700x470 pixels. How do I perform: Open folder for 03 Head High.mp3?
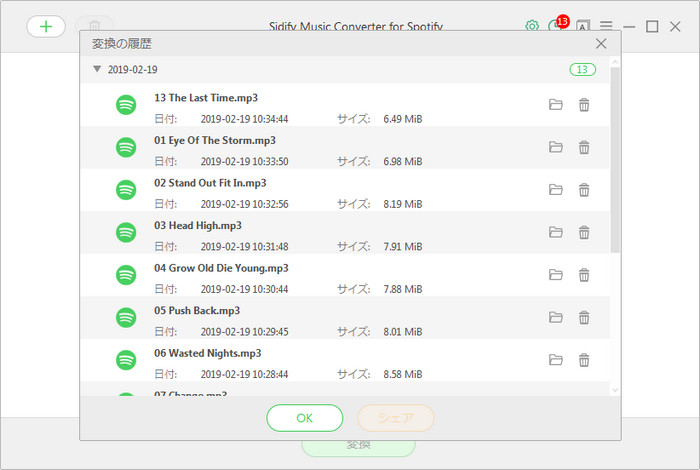555,232
